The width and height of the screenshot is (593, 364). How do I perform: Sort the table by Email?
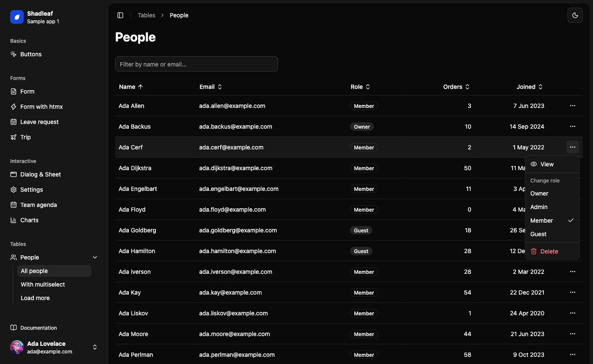(x=211, y=87)
